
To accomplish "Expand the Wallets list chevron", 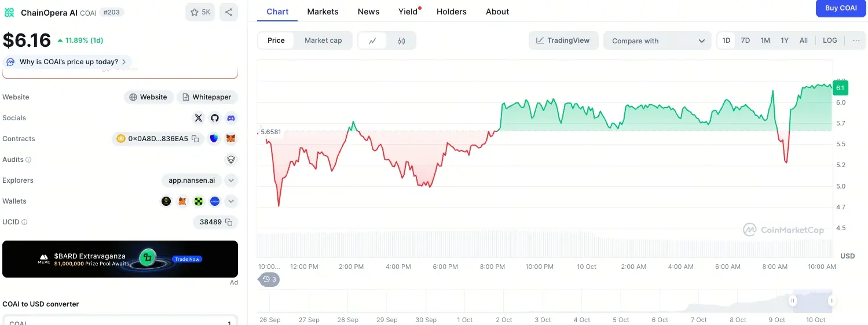I will coord(231,201).
